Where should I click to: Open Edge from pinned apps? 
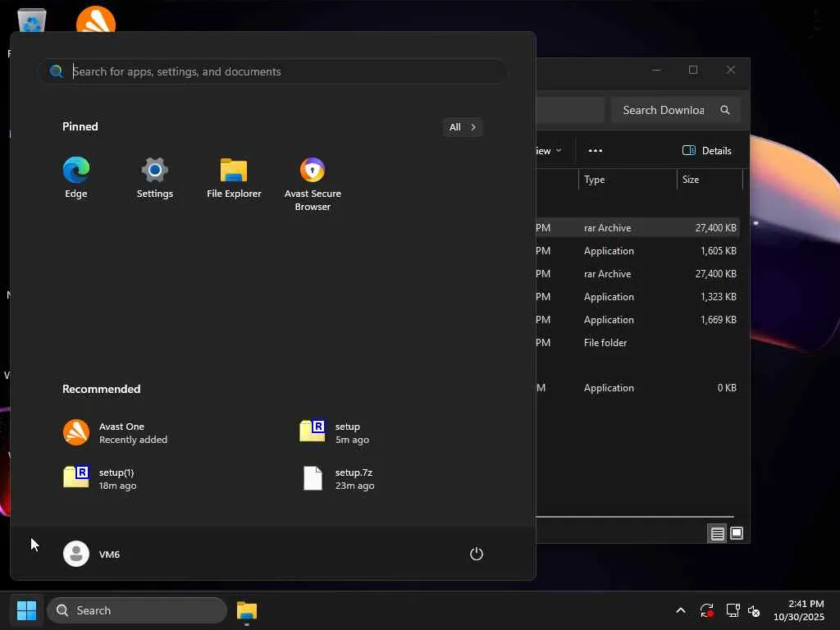(x=76, y=178)
